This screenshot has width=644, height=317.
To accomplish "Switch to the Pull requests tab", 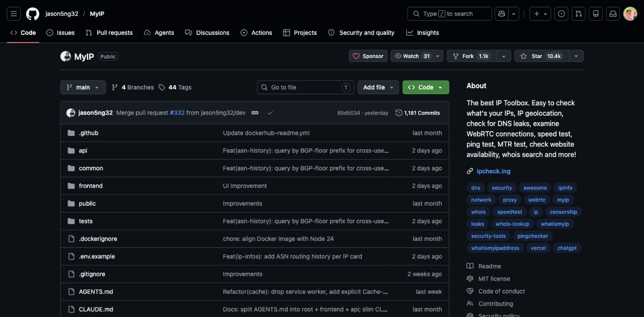I will click(109, 33).
